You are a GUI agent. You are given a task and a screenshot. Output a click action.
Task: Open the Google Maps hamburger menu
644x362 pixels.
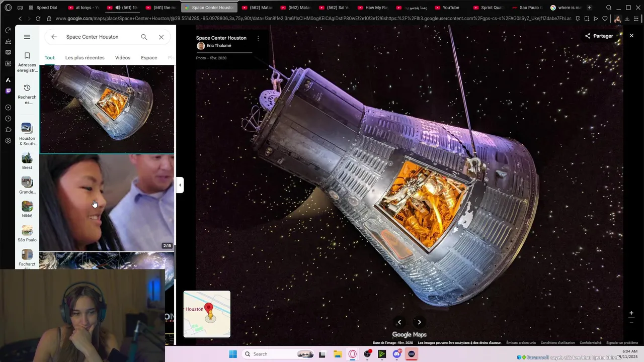click(x=27, y=37)
